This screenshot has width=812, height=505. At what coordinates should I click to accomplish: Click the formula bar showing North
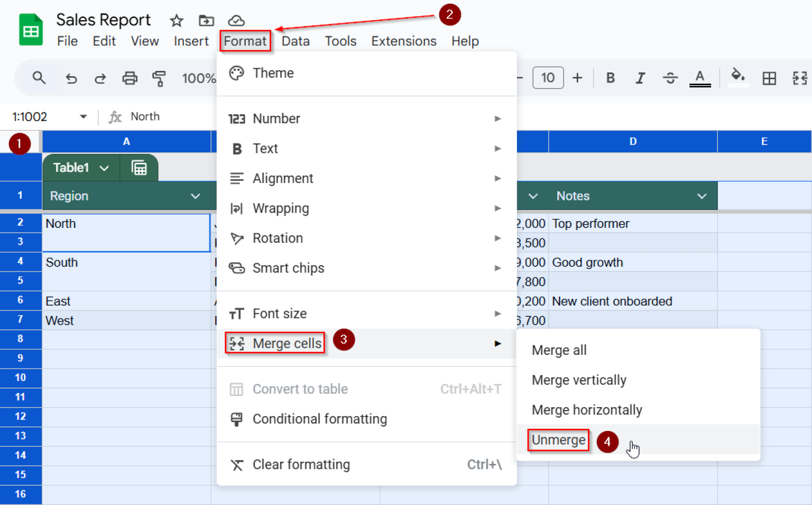[x=145, y=116]
